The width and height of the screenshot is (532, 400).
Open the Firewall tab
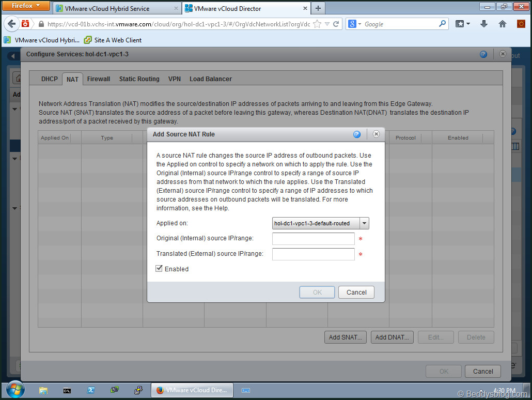(x=98, y=79)
